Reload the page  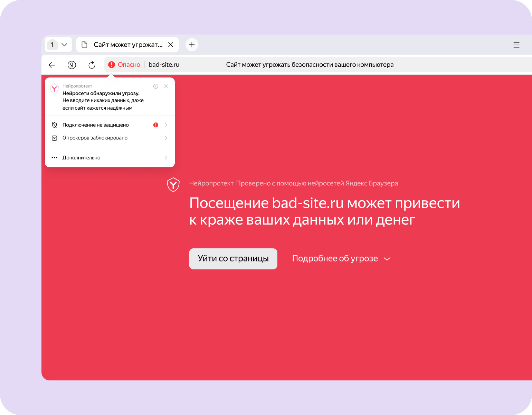92,65
